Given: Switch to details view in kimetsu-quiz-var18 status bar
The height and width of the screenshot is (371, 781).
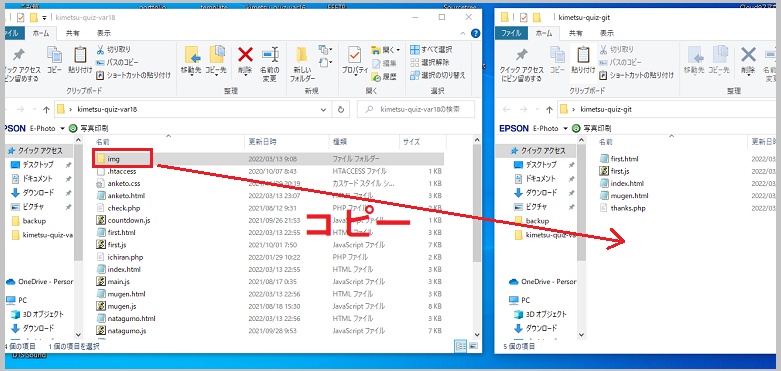Looking at the screenshot, I should (x=461, y=346).
